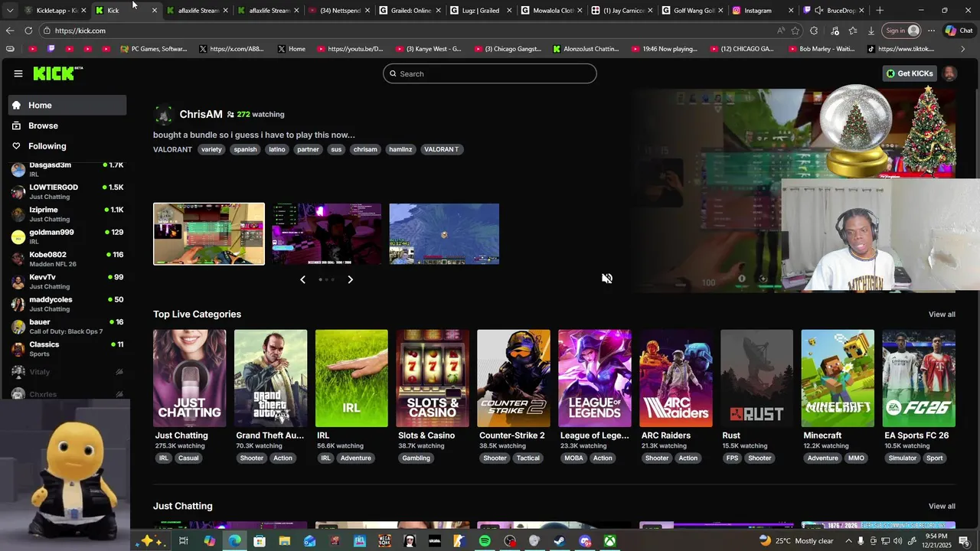The height and width of the screenshot is (551, 980).
Task: Go to the previous featured stream carousel arrow
Action: click(302, 279)
